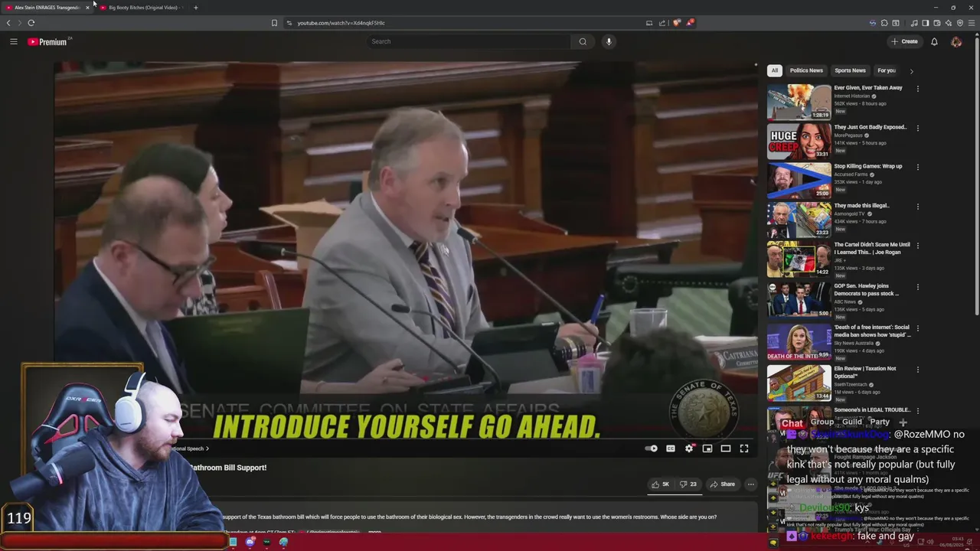Open Brave Rewards triangle icon

coord(689,23)
